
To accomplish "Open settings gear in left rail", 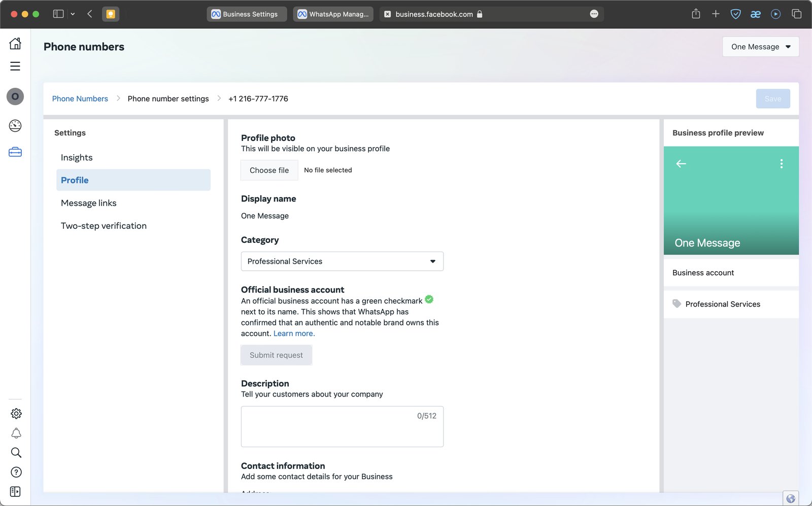I will point(16,414).
